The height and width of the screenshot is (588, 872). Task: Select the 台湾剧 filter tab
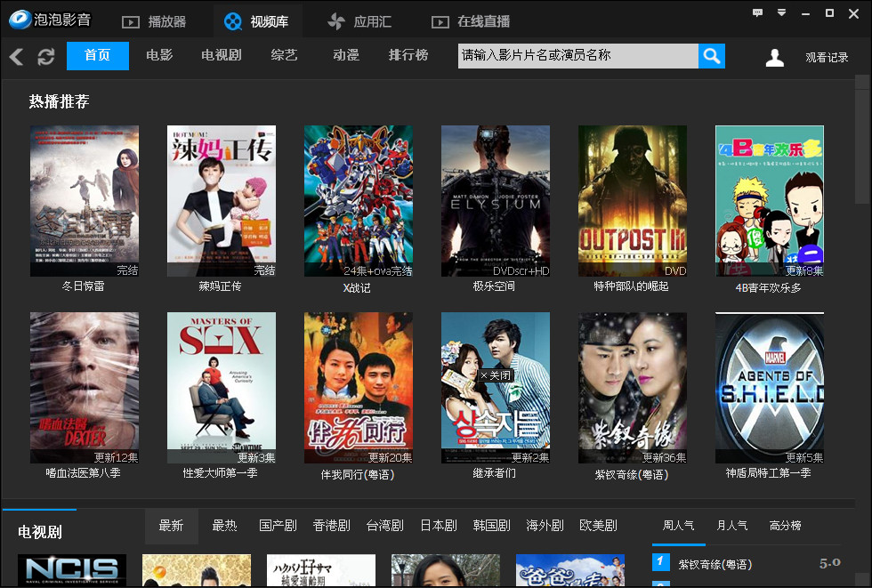click(x=384, y=526)
